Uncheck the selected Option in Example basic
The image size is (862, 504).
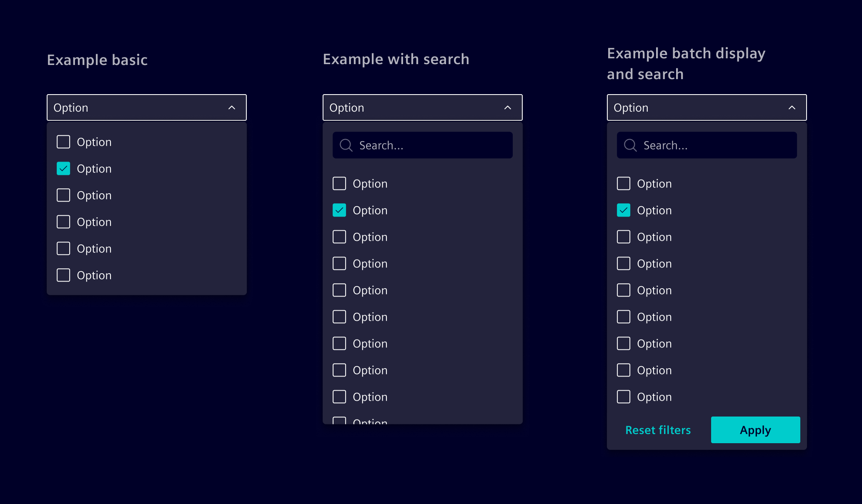tap(63, 169)
